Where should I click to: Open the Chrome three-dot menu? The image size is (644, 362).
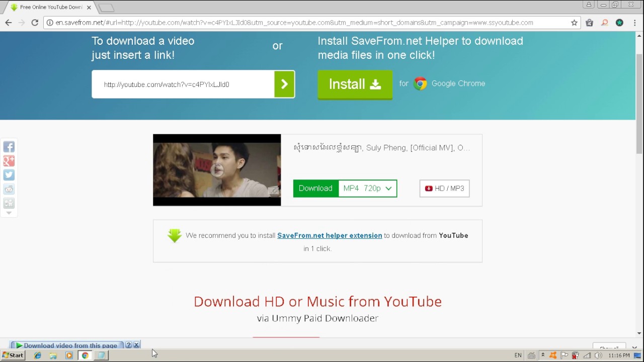point(635,23)
